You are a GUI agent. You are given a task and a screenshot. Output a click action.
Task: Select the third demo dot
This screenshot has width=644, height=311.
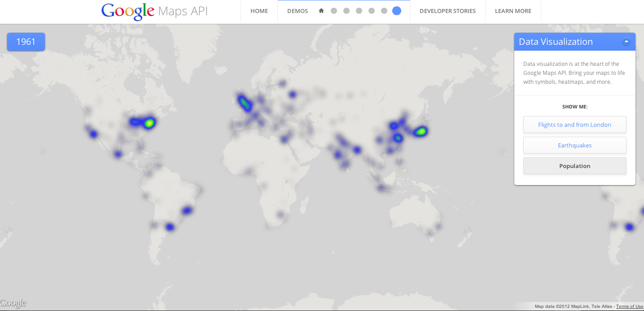[359, 11]
